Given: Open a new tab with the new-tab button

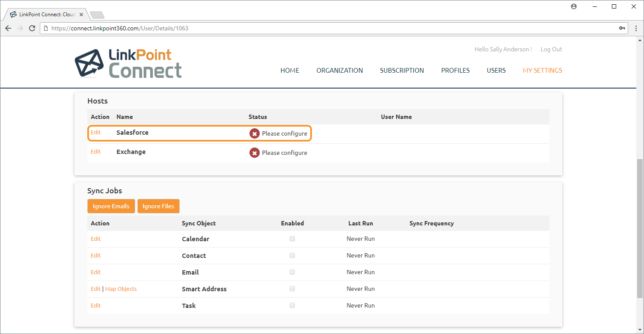Looking at the screenshot, I should (x=97, y=15).
